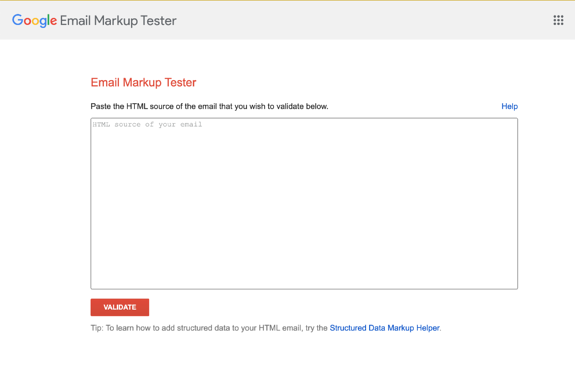
Task: Click the nine-dot apps launcher icon
Action: point(558,20)
